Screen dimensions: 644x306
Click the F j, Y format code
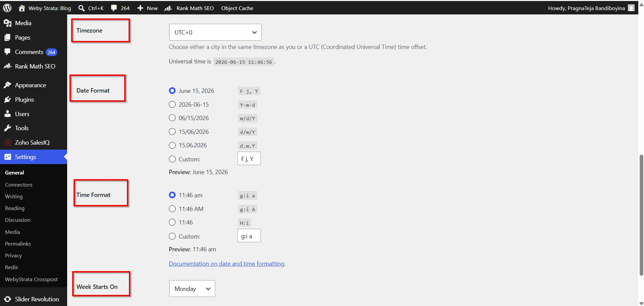point(249,91)
